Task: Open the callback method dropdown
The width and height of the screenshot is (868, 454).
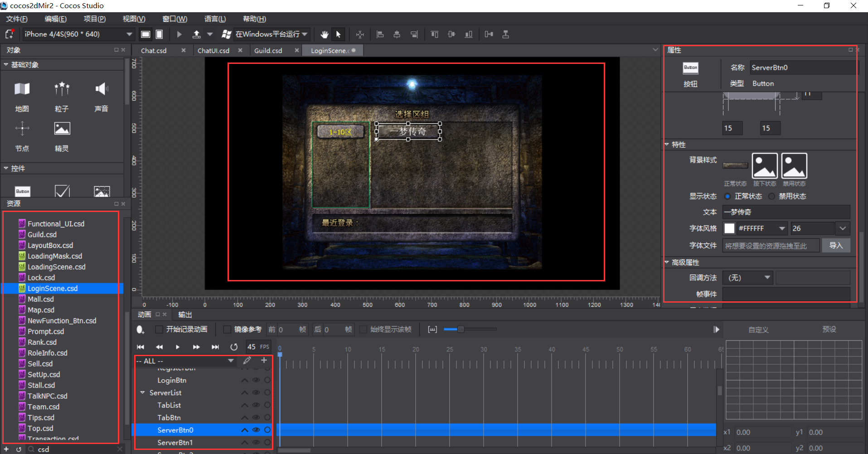Action: click(x=748, y=278)
